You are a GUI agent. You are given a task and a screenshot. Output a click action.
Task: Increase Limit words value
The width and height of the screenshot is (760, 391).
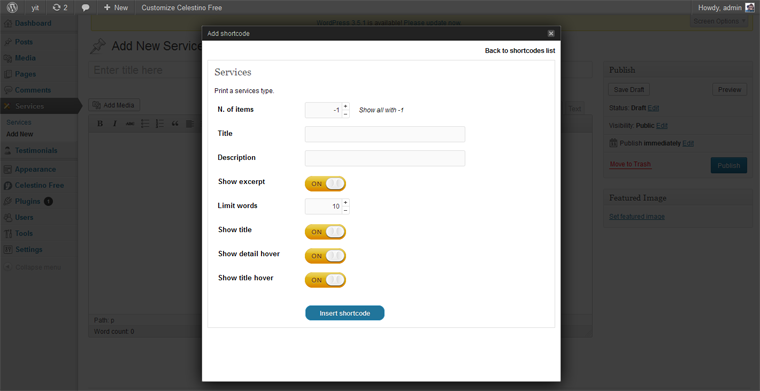point(345,203)
